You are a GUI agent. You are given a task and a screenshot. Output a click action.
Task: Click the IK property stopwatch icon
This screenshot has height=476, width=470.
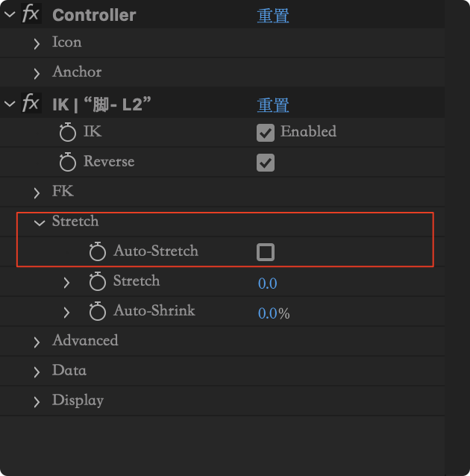click(68, 133)
